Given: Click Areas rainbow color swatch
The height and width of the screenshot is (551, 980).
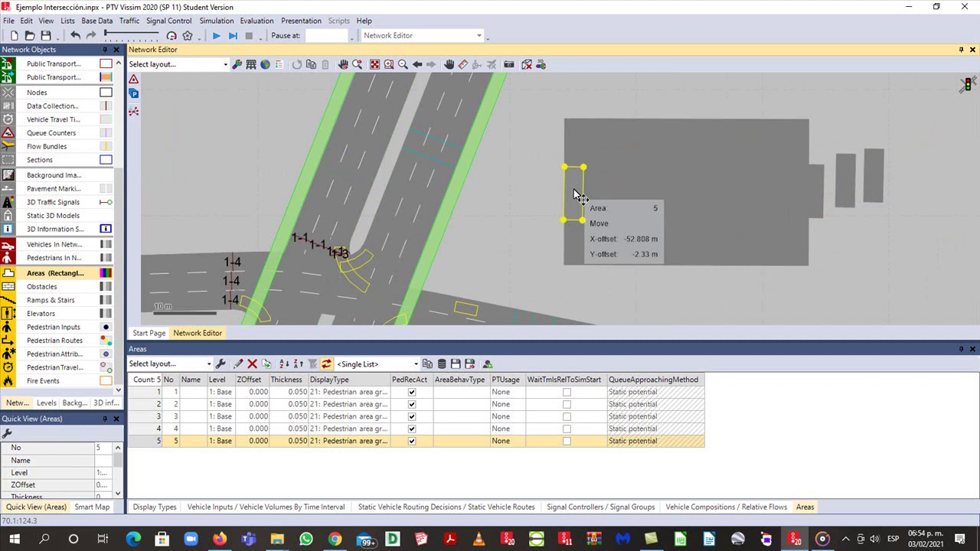Looking at the screenshot, I should (x=106, y=273).
